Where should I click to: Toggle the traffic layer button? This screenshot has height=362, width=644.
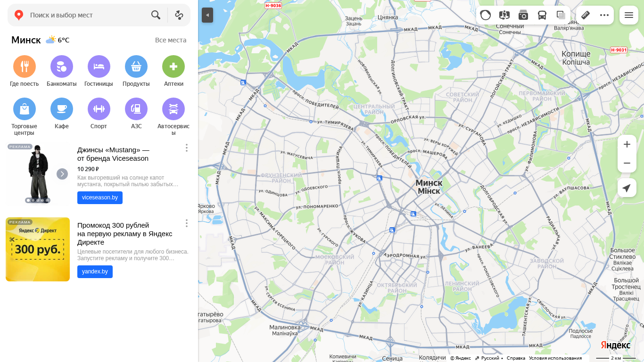[x=486, y=15]
